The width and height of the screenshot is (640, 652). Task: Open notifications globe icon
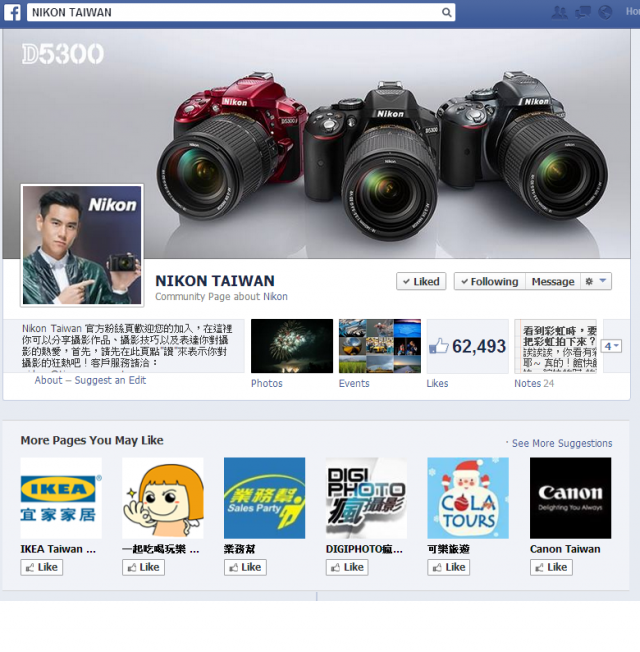(605, 12)
